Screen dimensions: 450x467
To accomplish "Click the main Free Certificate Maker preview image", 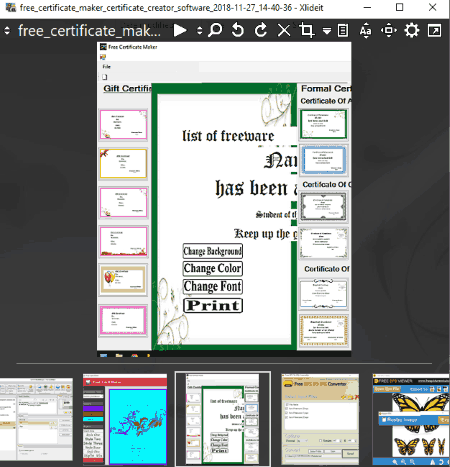I will point(224,199).
